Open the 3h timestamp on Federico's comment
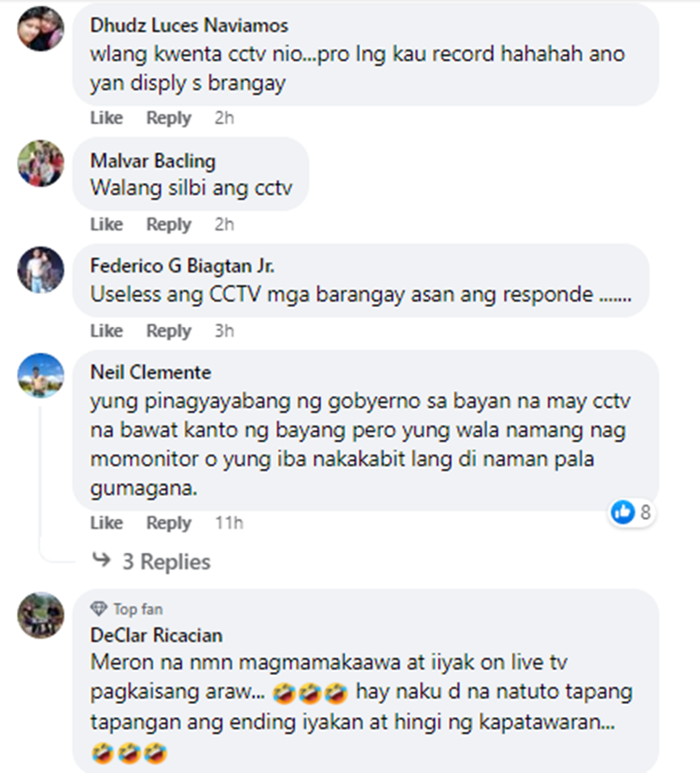This screenshot has height=773, width=700. pyautogui.click(x=224, y=330)
